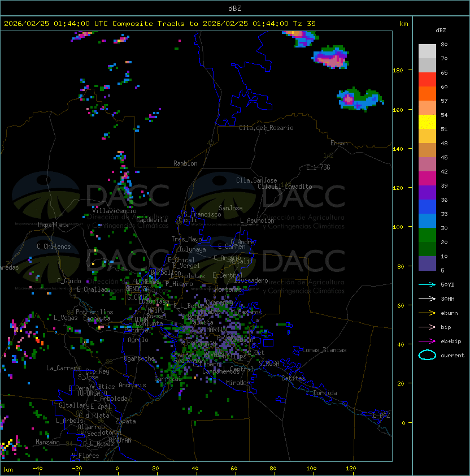Image resolution: width=470 pixels, height=476 pixels.
Task: Click the 'Ugarteche' place label
Action: tap(140, 358)
